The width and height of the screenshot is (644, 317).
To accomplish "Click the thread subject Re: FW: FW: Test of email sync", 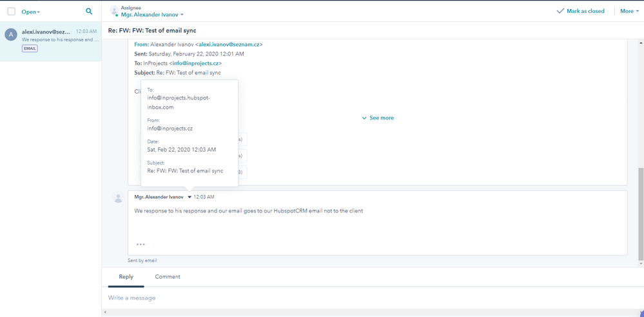I will 152,30.
